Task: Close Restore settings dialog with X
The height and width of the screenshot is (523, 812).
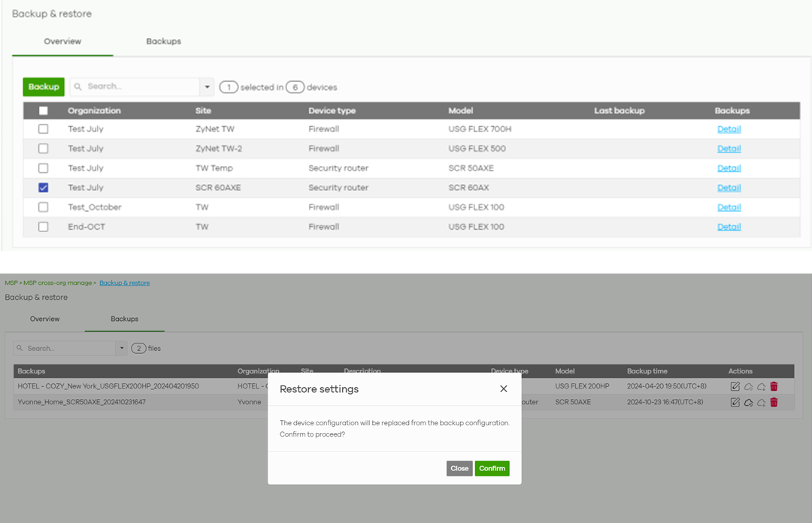Action: pyautogui.click(x=503, y=389)
